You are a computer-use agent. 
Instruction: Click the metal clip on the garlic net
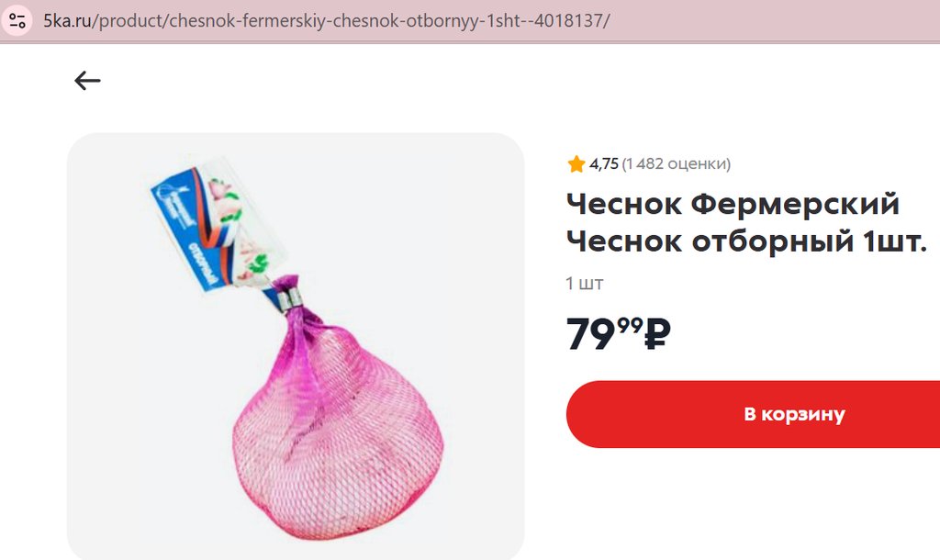pos(290,299)
